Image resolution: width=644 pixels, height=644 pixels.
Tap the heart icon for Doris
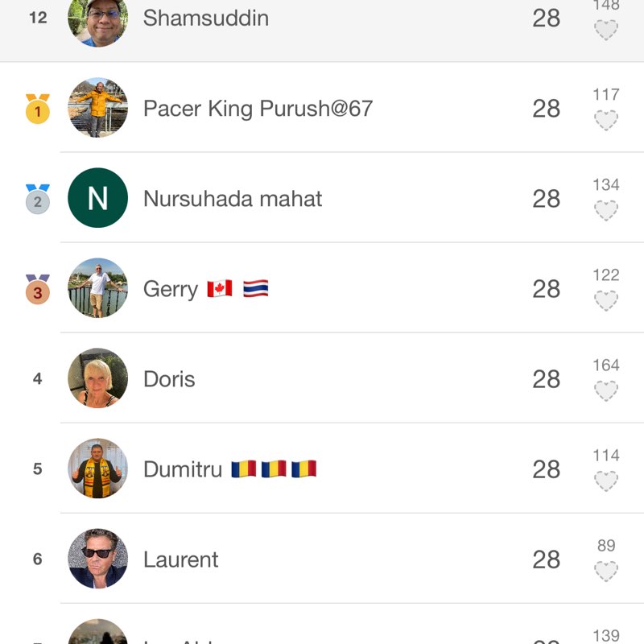(605, 391)
